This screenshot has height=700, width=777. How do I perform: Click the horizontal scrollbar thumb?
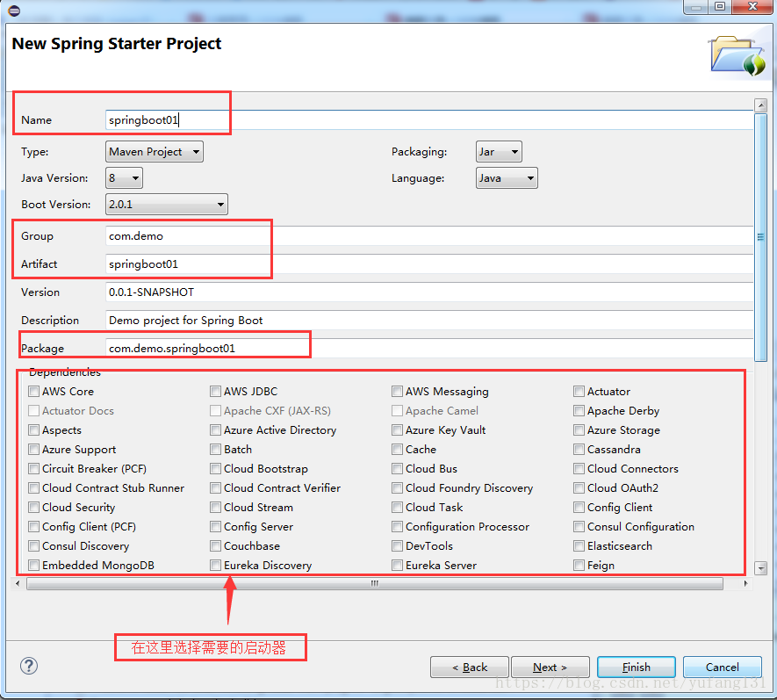point(375,583)
